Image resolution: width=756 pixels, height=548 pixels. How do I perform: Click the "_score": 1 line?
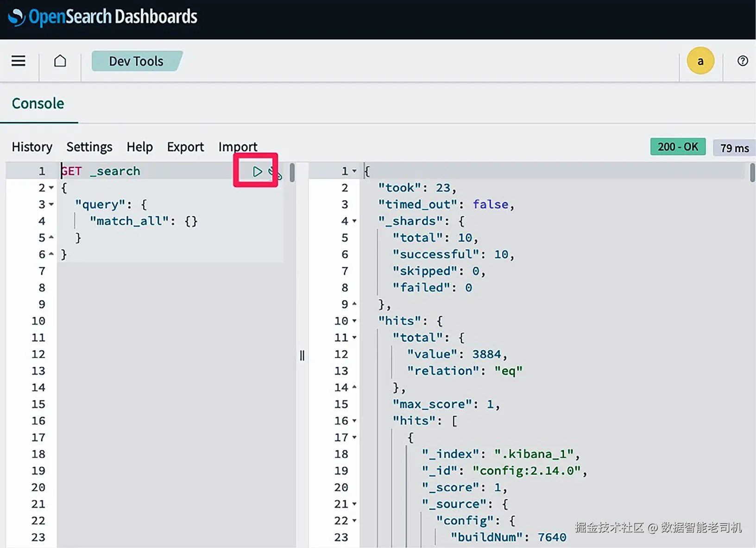[465, 487]
